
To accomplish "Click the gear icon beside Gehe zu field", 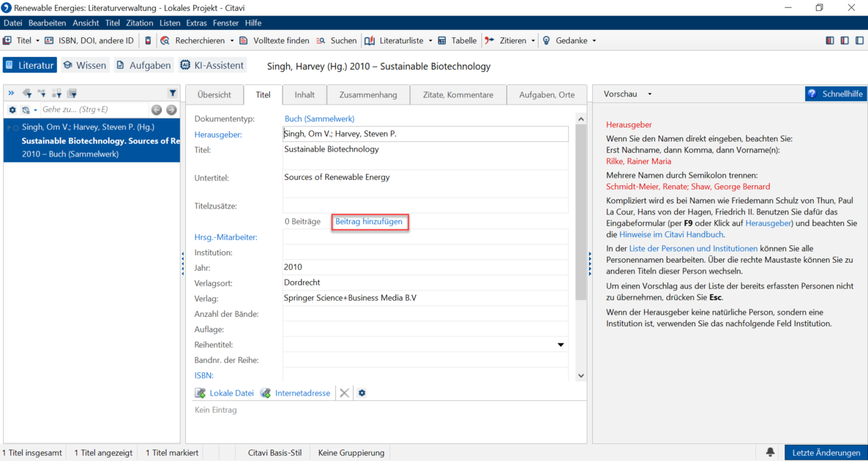I will coord(12,110).
